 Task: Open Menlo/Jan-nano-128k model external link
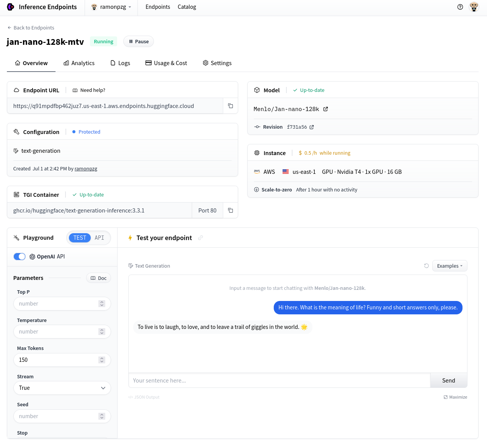coord(325,109)
